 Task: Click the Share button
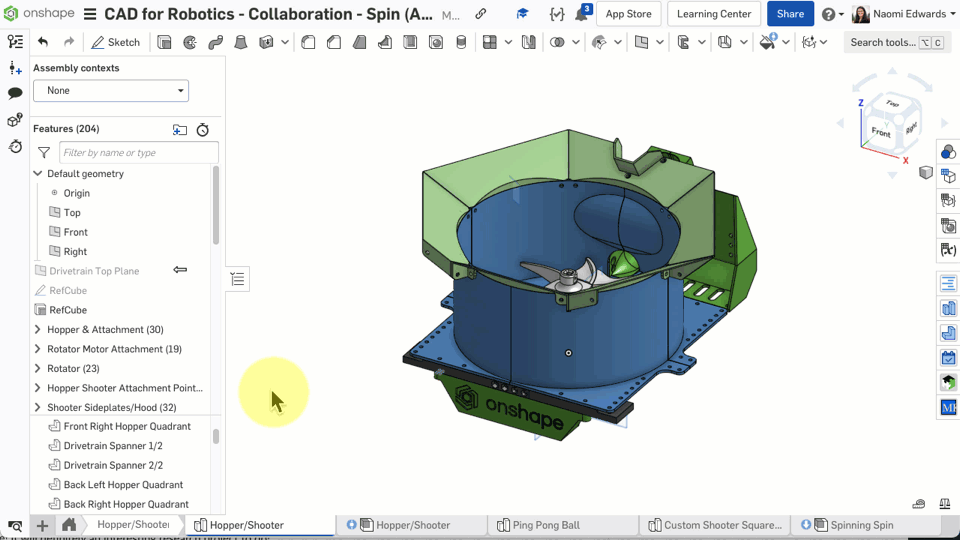click(x=790, y=14)
